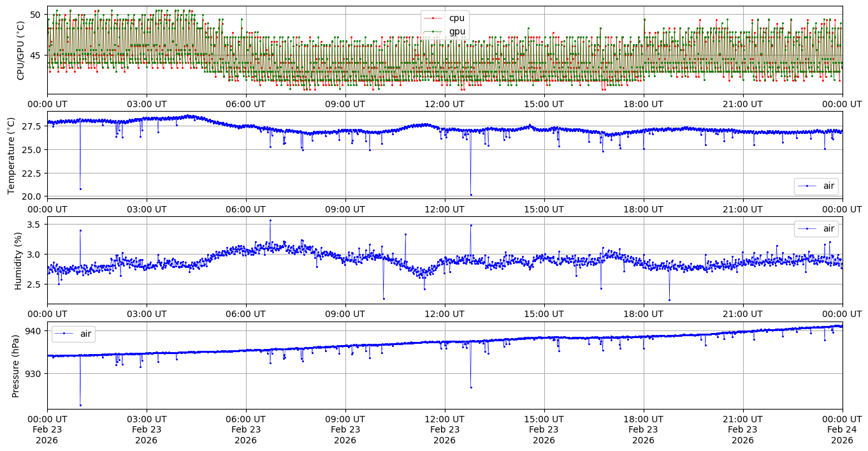868x451 pixels.
Task: Select the 3.5 tick on the Humidity axis
Action: (x=34, y=225)
